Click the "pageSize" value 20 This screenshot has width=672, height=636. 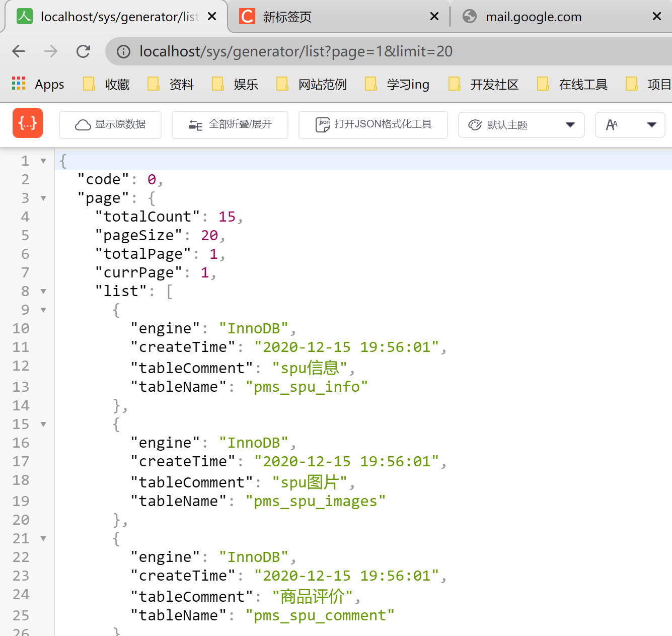(209, 235)
